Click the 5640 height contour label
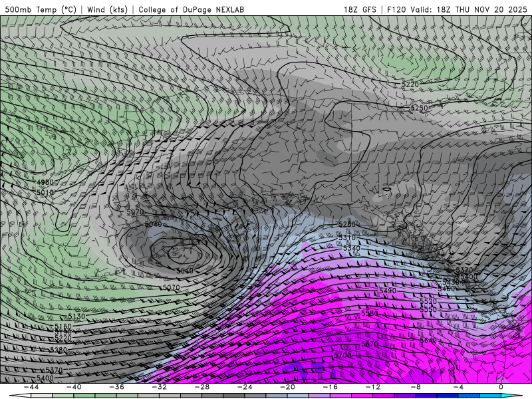 [x=428, y=340]
